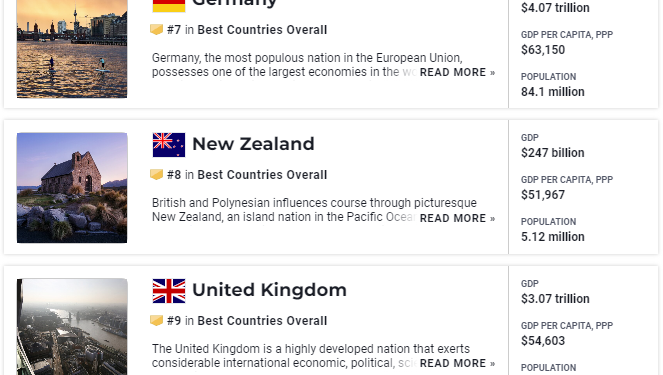
Task: Click the New Zealand flag icon
Action: click(169, 145)
